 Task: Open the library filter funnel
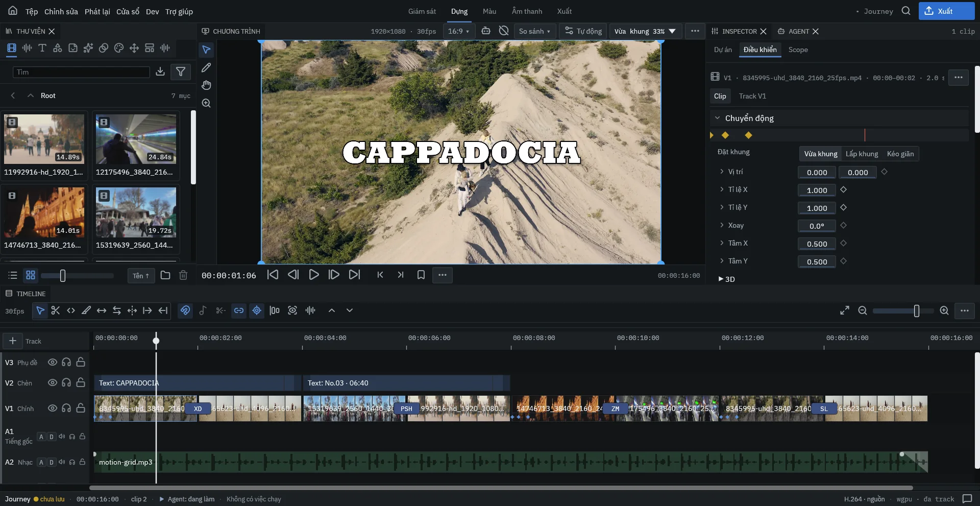(x=181, y=71)
